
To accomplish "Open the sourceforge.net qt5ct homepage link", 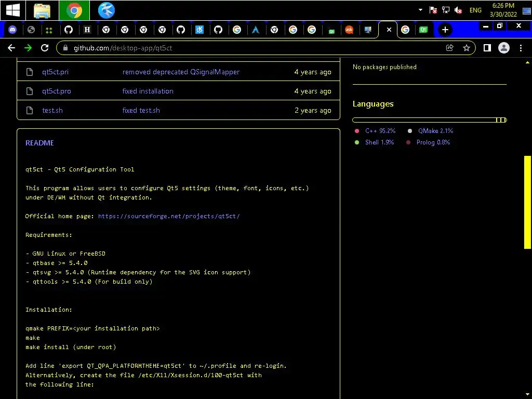I will [169, 216].
